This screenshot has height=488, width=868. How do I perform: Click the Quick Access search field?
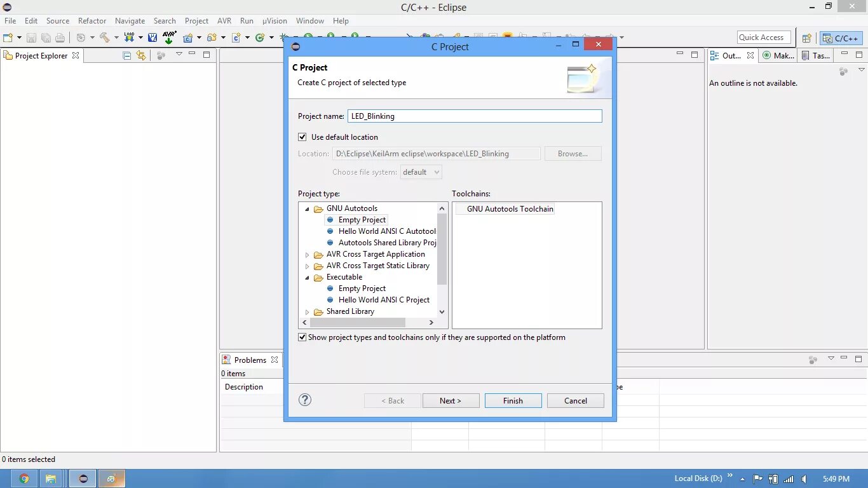pos(764,37)
